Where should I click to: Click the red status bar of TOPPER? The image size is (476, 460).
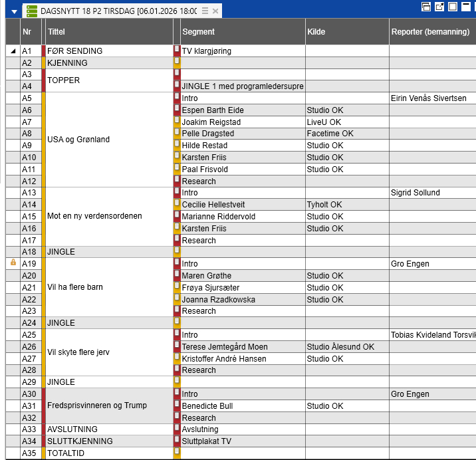coord(44,80)
